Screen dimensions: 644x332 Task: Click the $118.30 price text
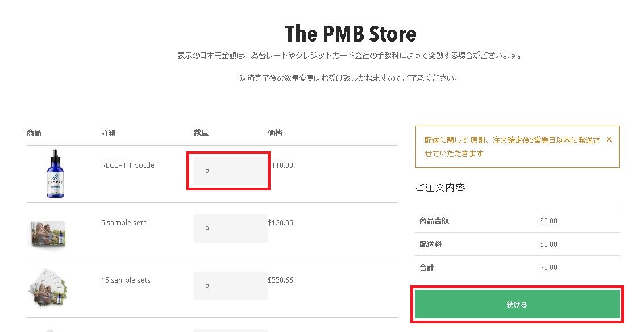(280, 165)
